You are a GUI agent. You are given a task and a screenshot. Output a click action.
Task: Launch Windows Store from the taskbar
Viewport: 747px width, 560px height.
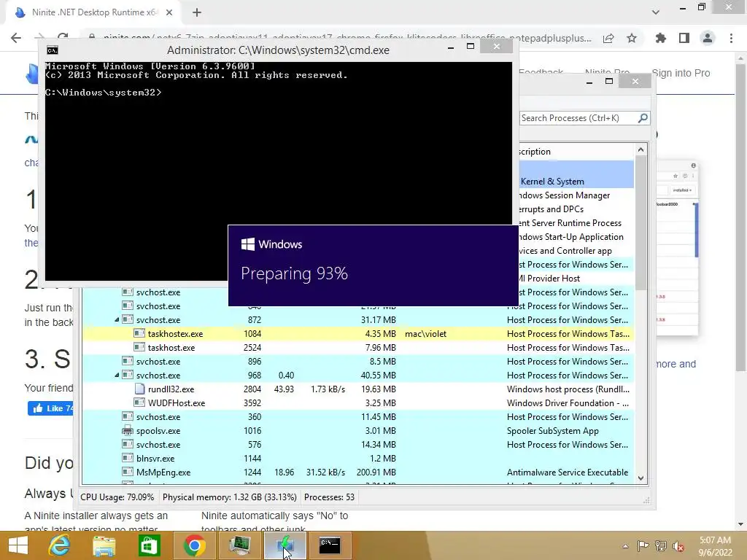tap(149, 545)
